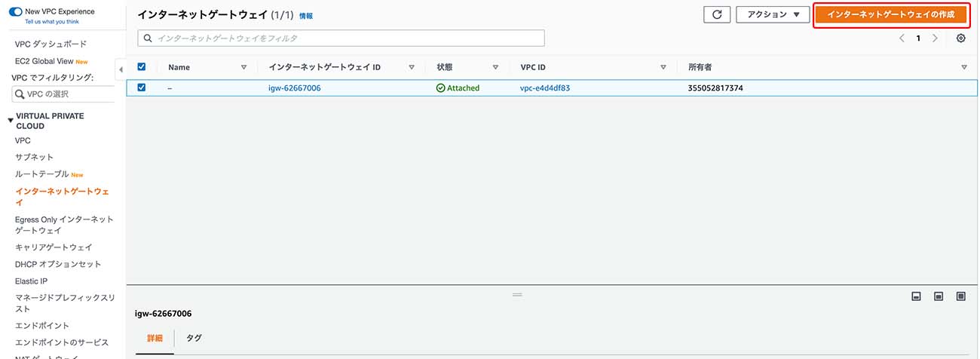
Task: Open vpc-e4d4df83 VPC link
Action: [545, 88]
